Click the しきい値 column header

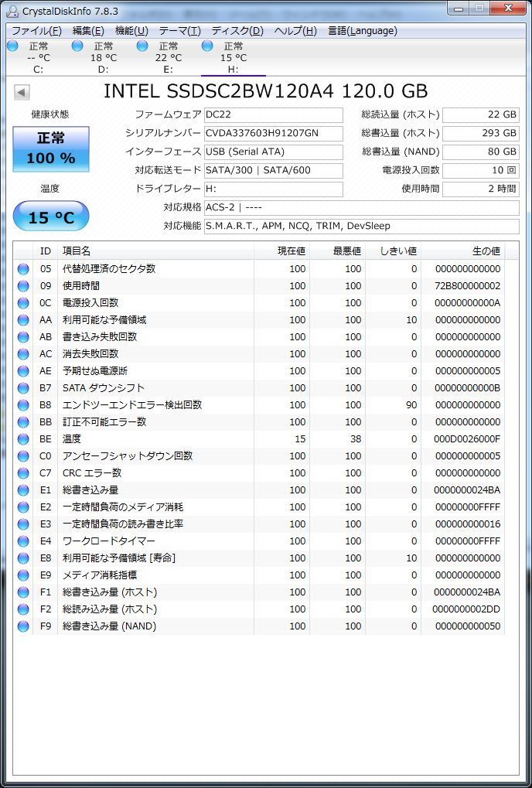pyautogui.click(x=394, y=251)
